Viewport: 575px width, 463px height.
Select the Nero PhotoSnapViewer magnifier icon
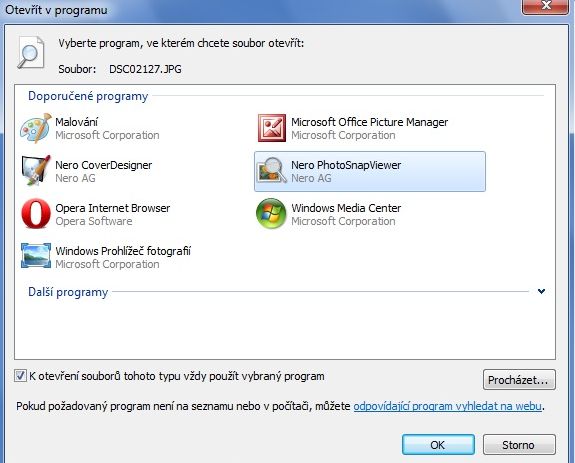271,171
